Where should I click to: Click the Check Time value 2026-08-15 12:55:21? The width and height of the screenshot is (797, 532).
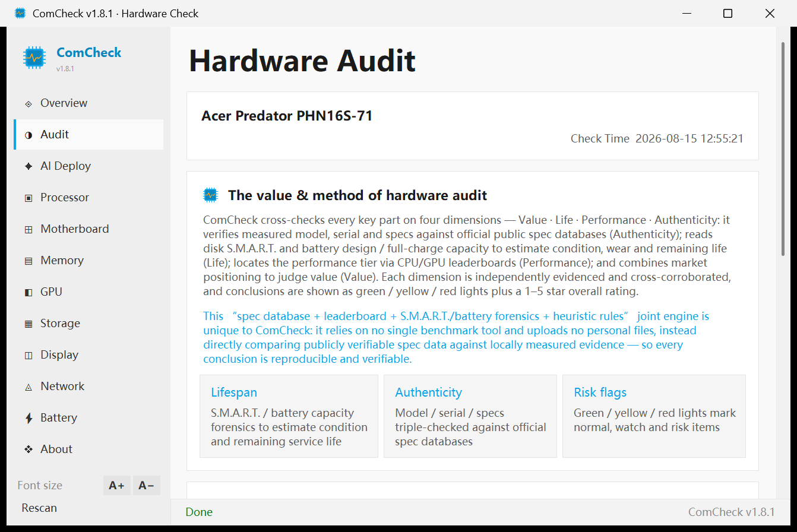690,139
